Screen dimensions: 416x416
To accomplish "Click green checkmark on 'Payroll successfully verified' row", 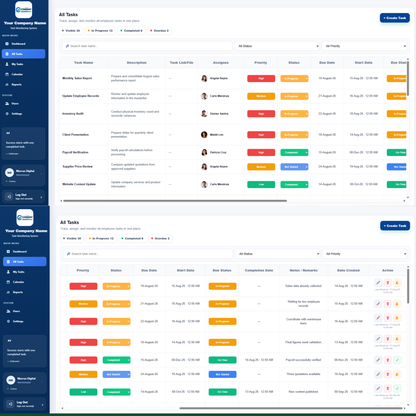I will 397,360.
